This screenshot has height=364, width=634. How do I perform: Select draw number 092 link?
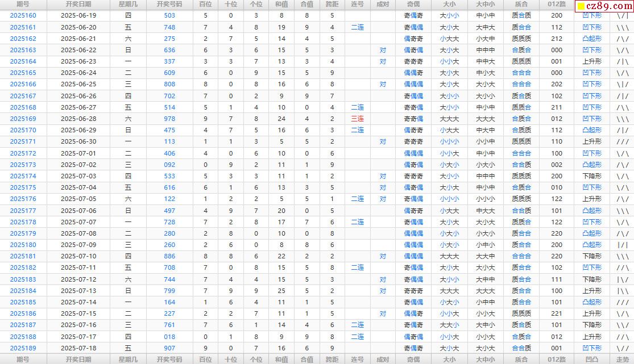169,165
